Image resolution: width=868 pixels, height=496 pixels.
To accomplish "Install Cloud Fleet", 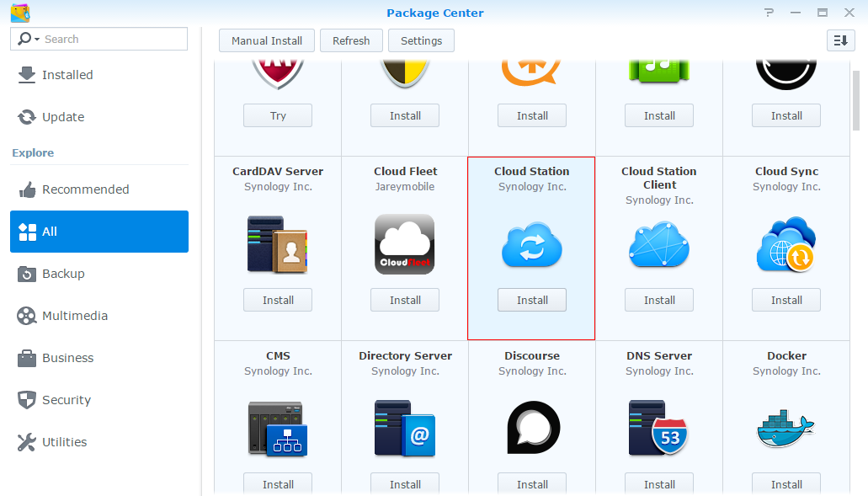I will 405,300.
